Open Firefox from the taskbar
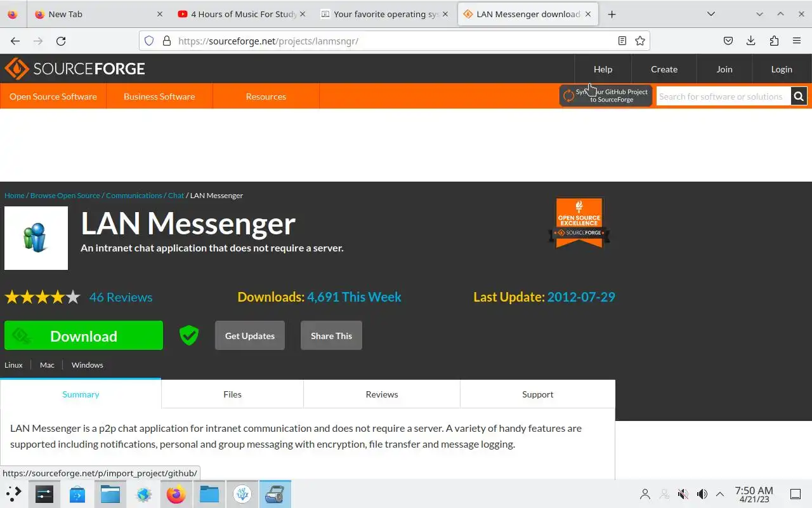The width and height of the screenshot is (812, 508). 176,494
